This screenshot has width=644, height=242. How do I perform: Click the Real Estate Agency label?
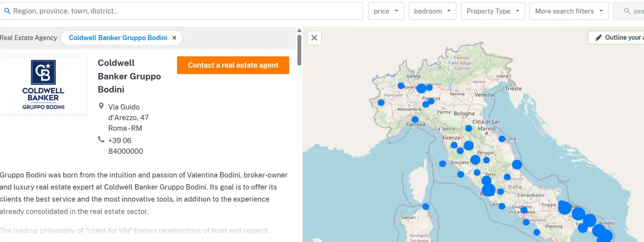pos(29,38)
